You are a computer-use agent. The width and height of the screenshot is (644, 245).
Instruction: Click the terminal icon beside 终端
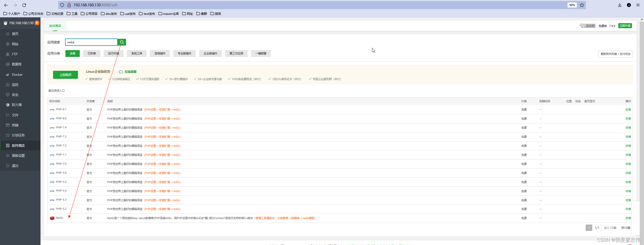pyautogui.click(x=8, y=125)
